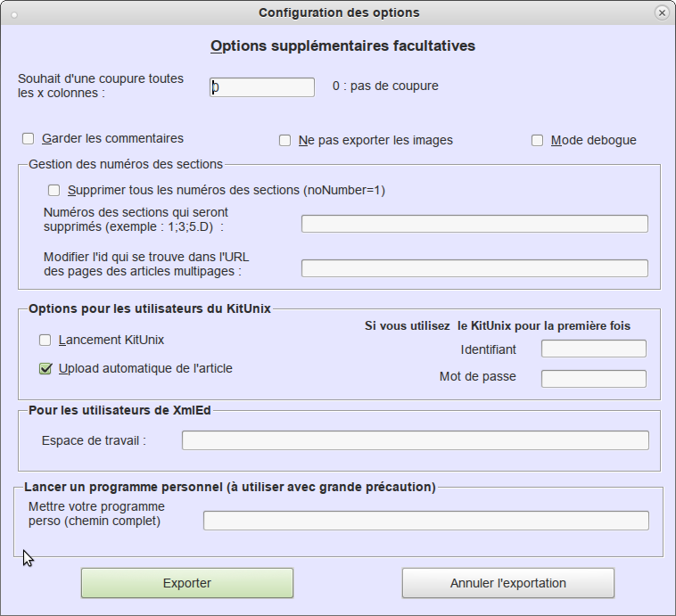Click the Mot de passe field
The width and height of the screenshot is (676, 616).
click(593, 379)
